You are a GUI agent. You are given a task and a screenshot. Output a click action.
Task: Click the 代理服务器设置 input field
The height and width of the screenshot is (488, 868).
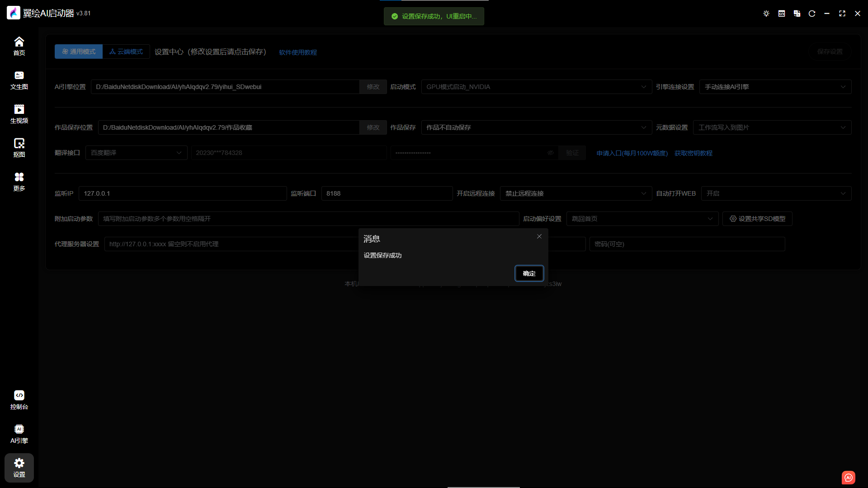231,244
